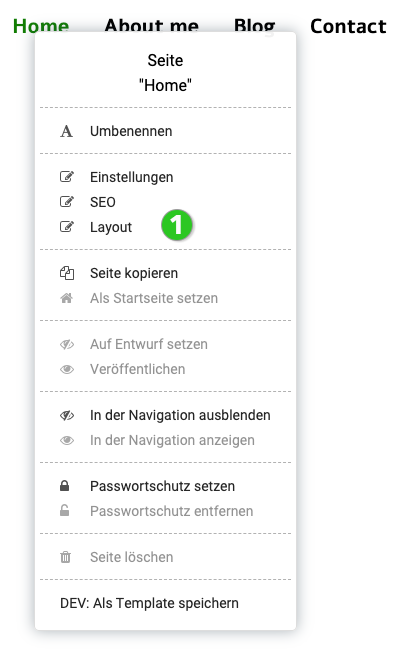This screenshot has height=658, width=408.
Task: Click the edit pencil icon beside SEO
Action: [x=67, y=202]
